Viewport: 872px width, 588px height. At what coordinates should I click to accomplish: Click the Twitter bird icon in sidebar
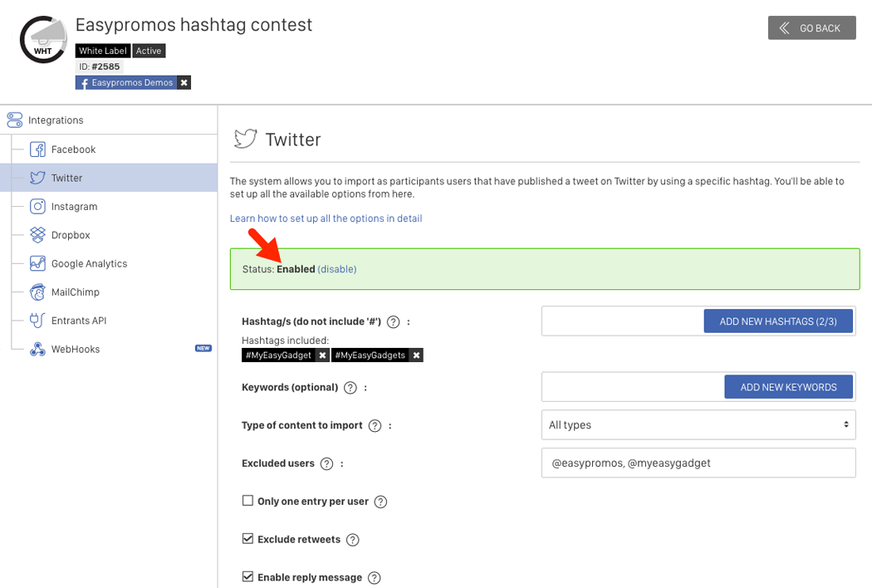click(37, 178)
